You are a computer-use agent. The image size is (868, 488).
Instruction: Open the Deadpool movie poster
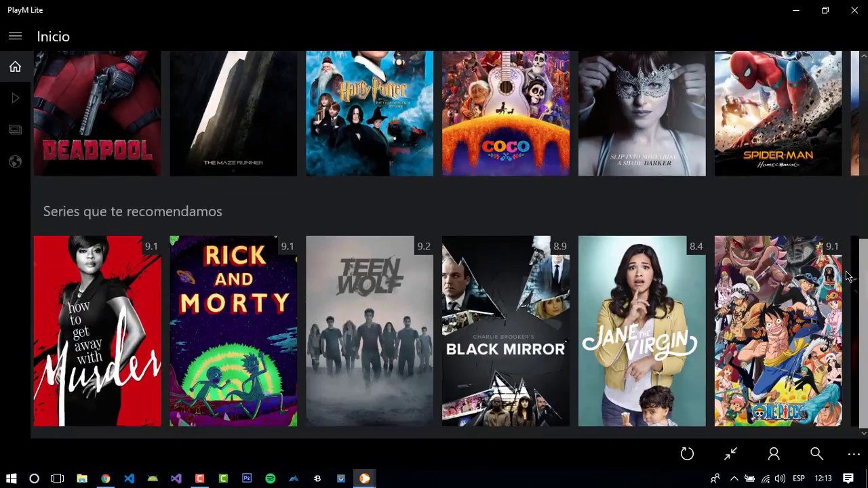[98, 113]
